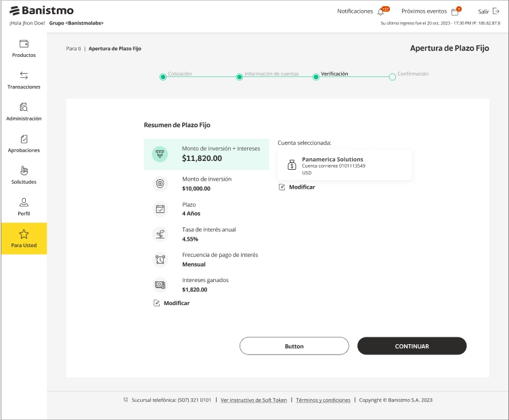This screenshot has height=420, width=509.
Task: Open Productos wallet icon in sidebar
Action: [x=24, y=43]
